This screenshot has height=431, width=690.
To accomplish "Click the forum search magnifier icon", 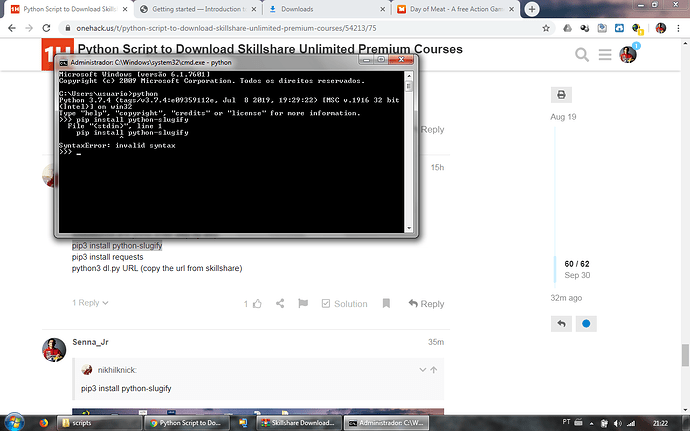I will tap(581, 53).
